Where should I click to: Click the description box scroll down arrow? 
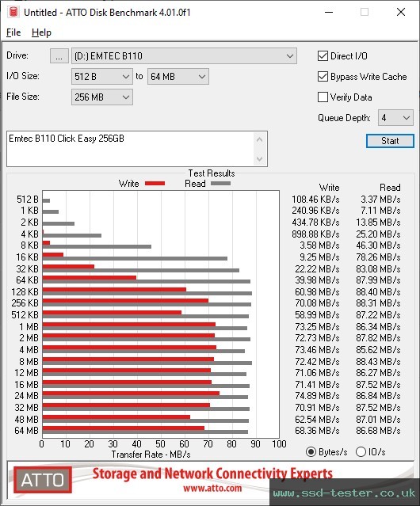pyautogui.click(x=260, y=158)
